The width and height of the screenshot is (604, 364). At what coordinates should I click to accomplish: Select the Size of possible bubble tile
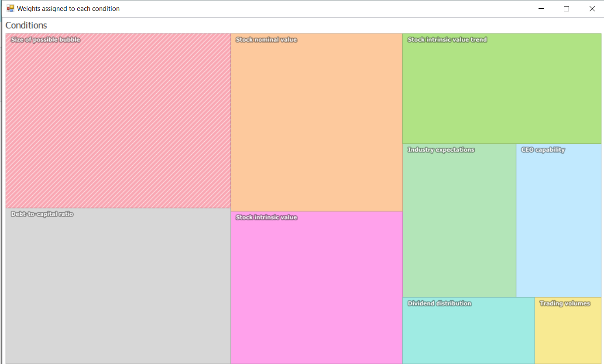[118, 121]
